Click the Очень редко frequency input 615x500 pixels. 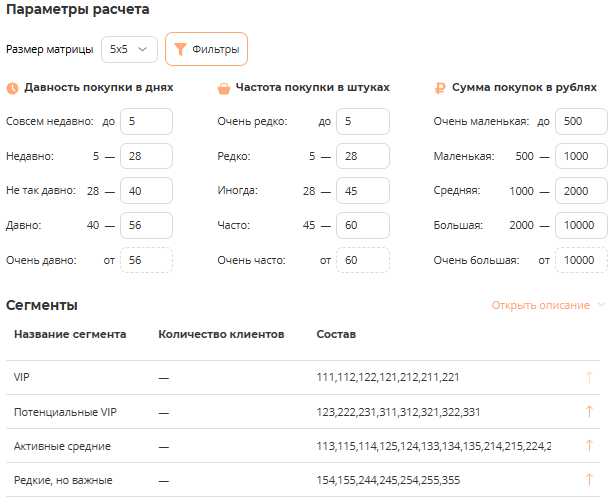coord(362,122)
